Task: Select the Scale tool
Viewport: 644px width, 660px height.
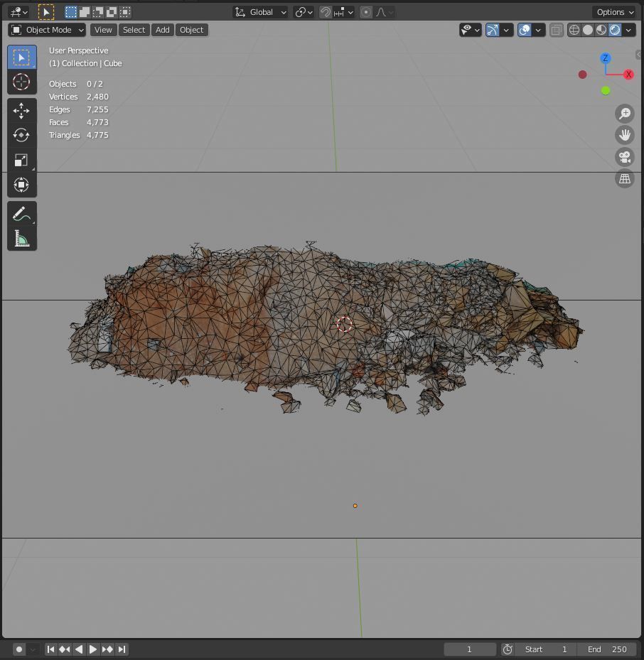Action: click(x=22, y=160)
